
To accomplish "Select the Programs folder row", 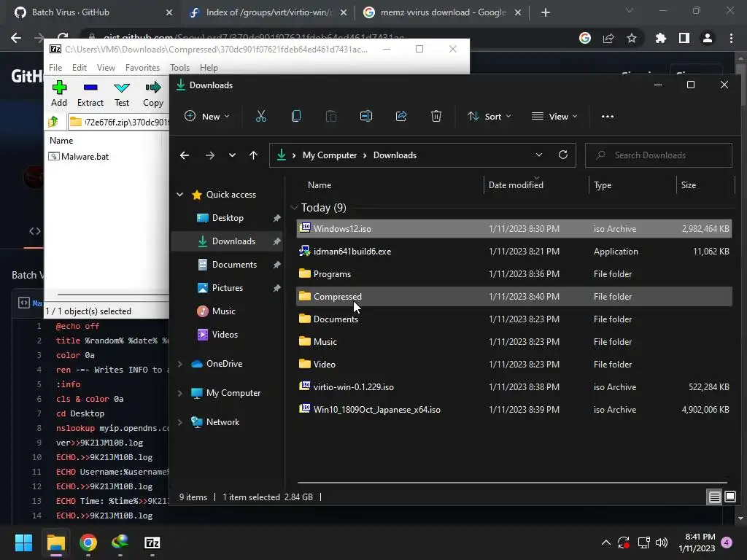I will 514,274.
